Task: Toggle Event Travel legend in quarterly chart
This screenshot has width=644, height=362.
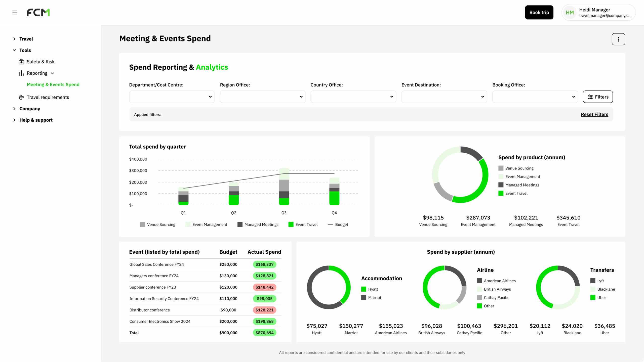Action: (303, 224)
